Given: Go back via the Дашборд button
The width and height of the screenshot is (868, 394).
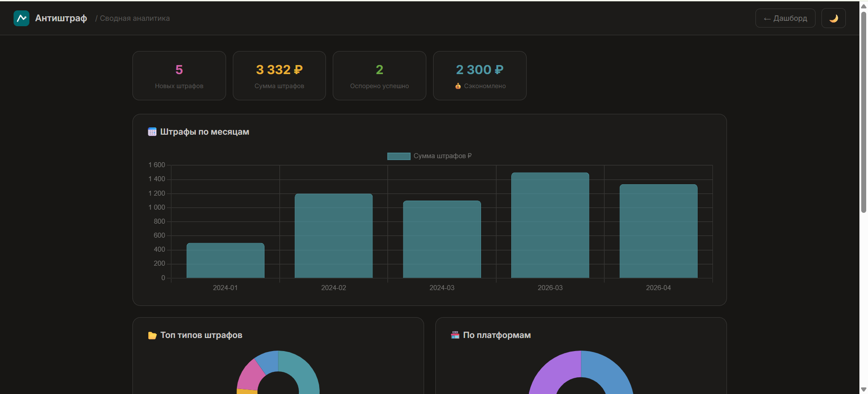Looking at the screenshot, I should click(x=785, y=19).
